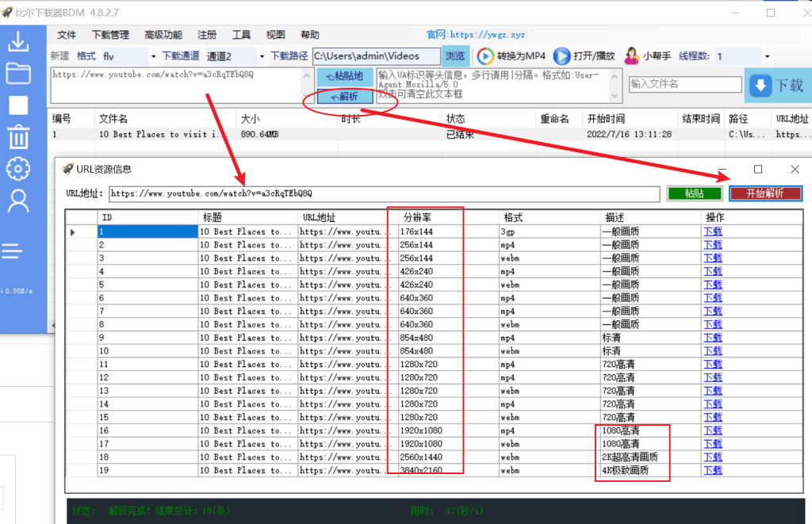Open the 高级功能 menu
812x524 pixels.
[163, 35]
